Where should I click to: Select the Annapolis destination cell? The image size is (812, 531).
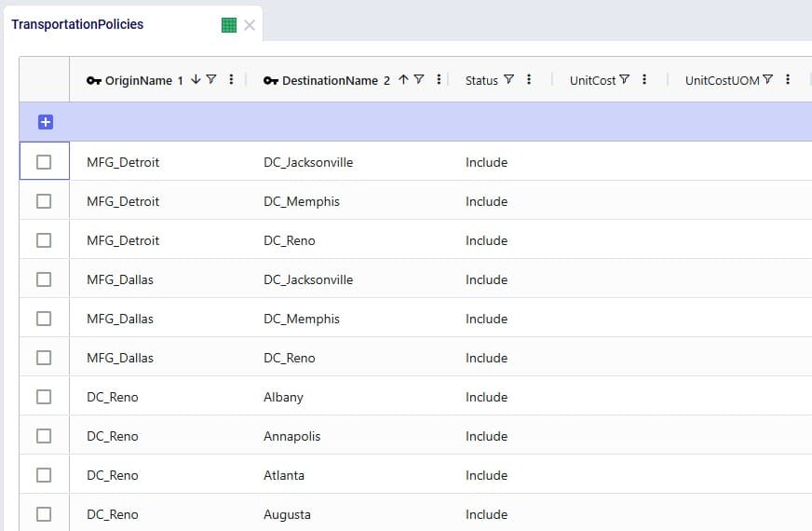click(x=292, y=437)
